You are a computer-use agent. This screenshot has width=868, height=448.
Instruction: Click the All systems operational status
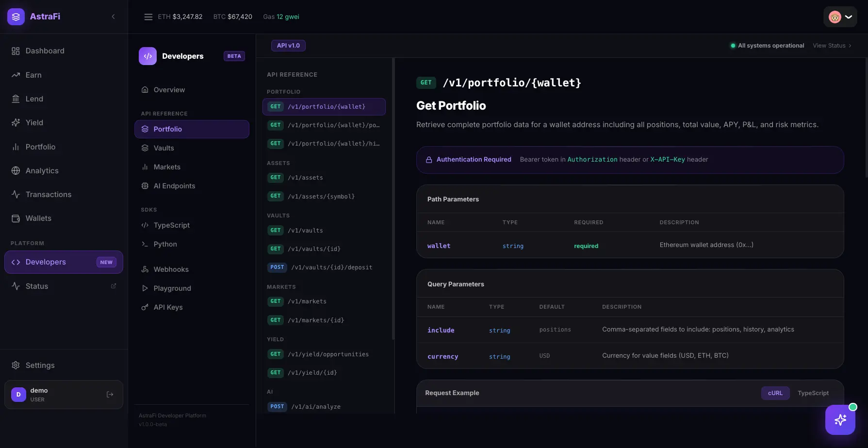pos(767,46)
